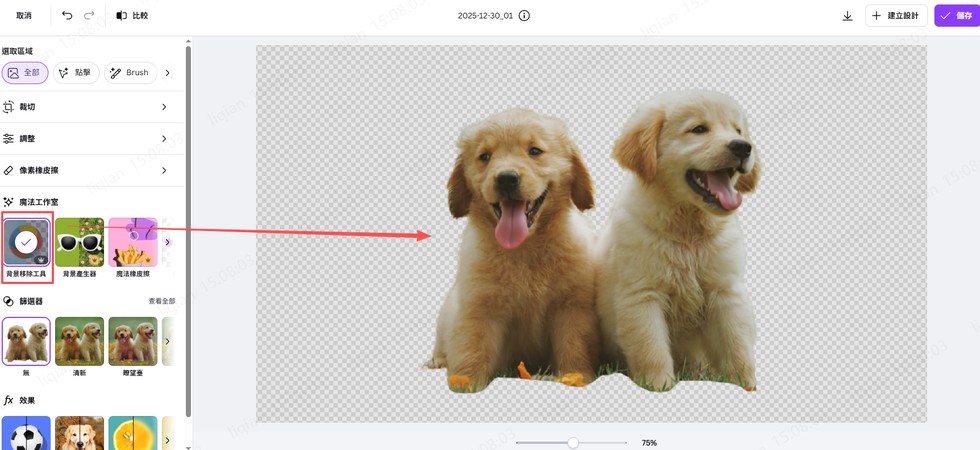Expand the 調整 row chevron
The height and width of the screenshot is (450, 980).
[x=164, y=139]
